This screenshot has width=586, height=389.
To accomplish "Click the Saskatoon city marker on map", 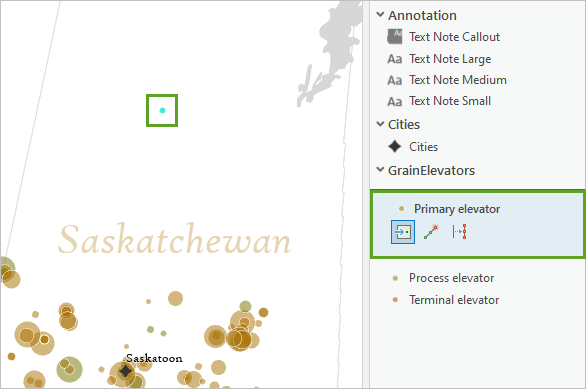I will pos(126,371).
